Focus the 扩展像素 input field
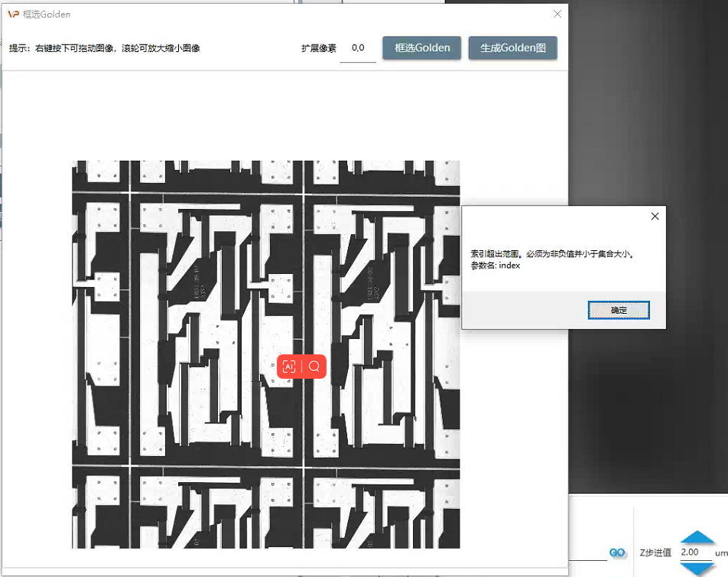This screenshot has width=728, height=577. coord(358,48)
